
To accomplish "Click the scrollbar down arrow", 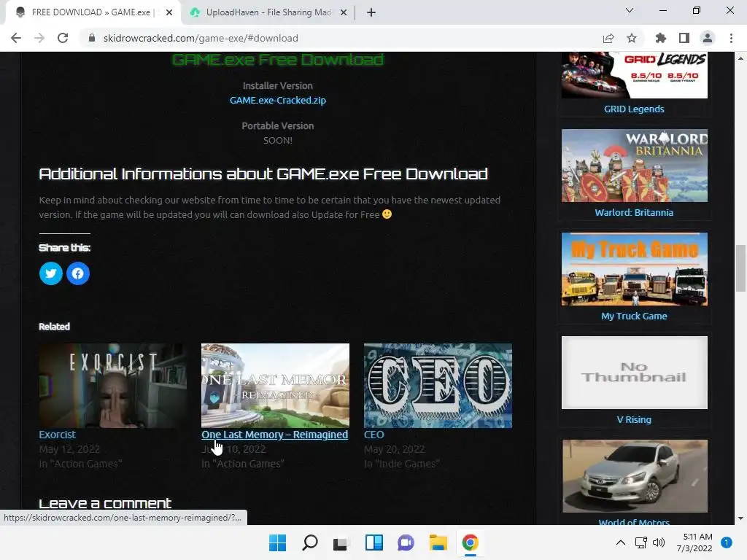I will click(x=740, y=518).
